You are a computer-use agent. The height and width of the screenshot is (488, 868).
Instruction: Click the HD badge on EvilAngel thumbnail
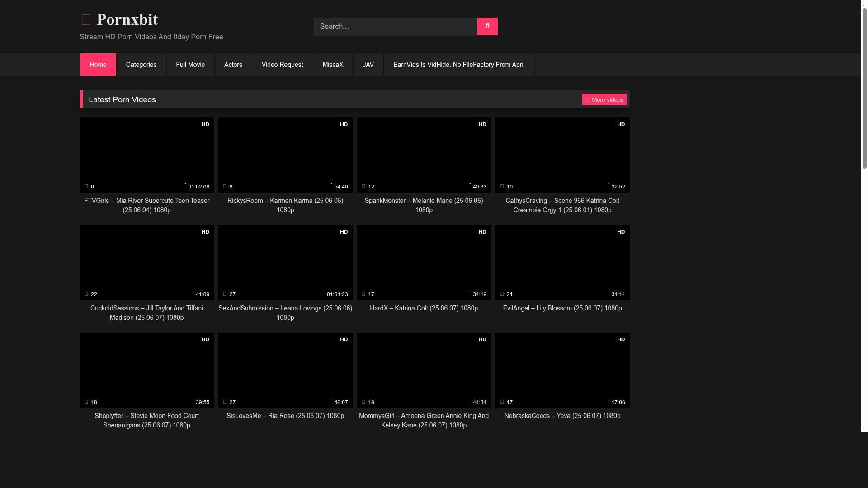tap(621, 232)
